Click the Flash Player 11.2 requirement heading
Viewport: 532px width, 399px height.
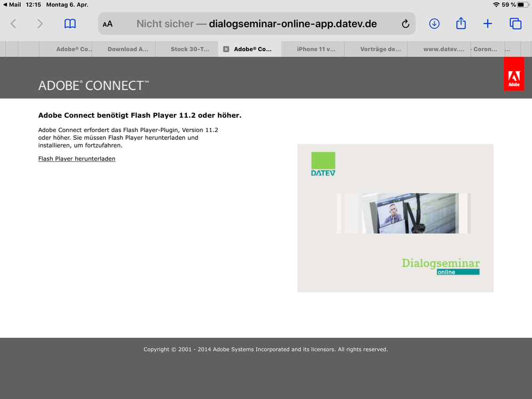(x=140, y=116)
